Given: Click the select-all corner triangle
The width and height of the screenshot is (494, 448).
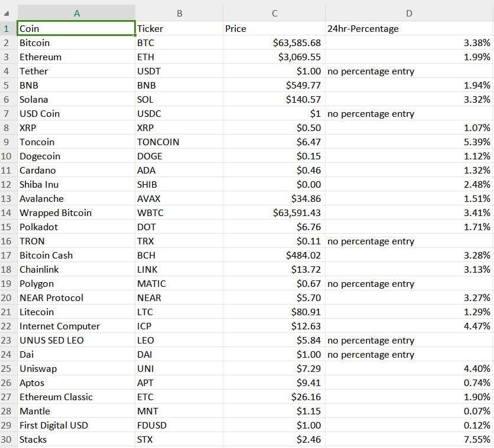Looking at the screenshot, I should [6, 14].
